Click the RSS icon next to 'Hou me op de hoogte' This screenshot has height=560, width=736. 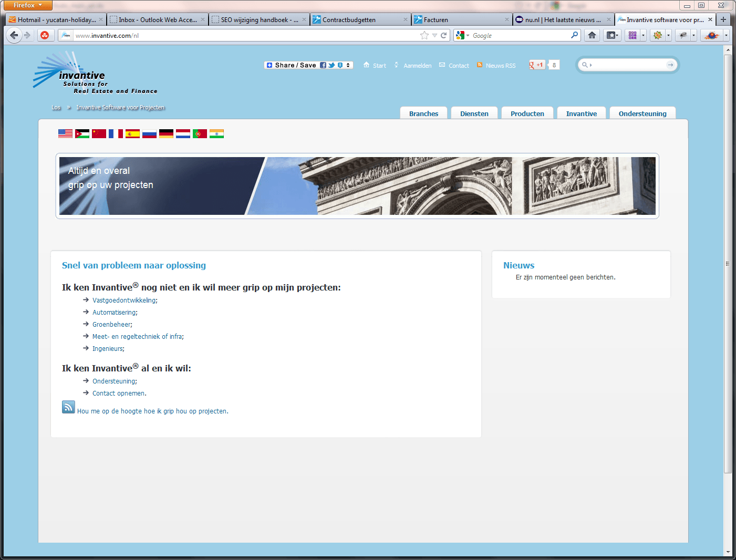pos(68,407)
